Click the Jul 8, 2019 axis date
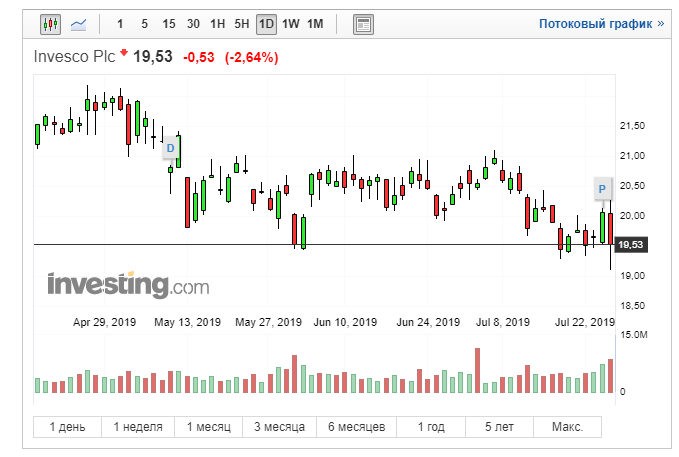Image resolution: width=679 pixels, height=457 pixels. tap(503, 322)
